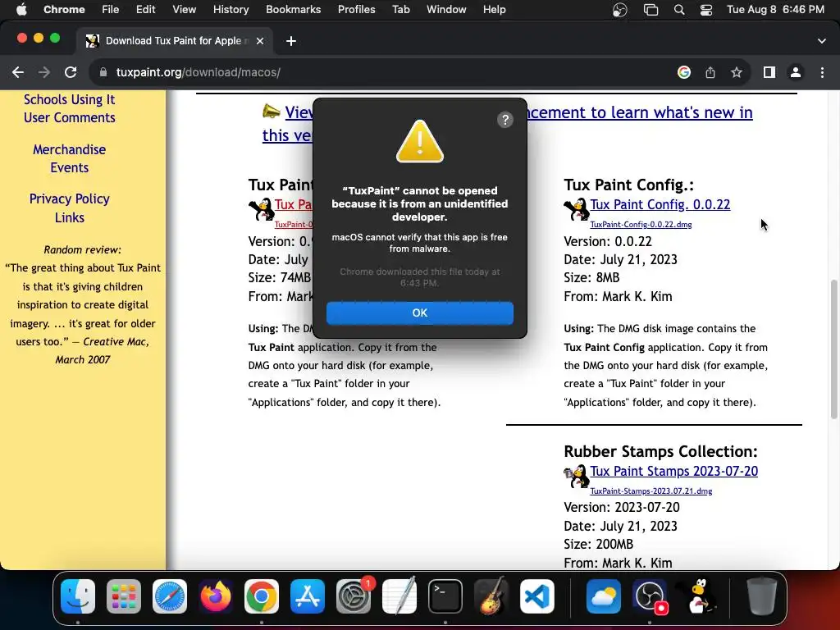Open the Google icon in address bar
This screenshot has height=630, width=840.
coord(683,72)
